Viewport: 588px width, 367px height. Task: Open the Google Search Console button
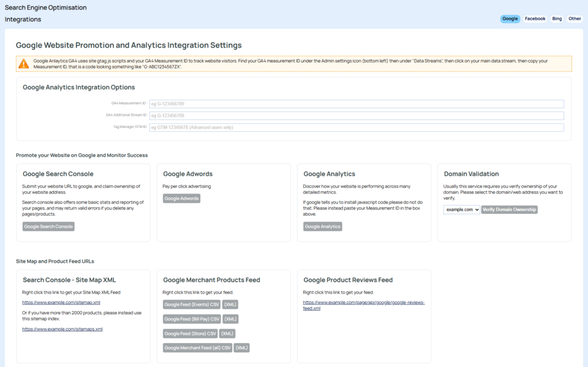point(48,227)
